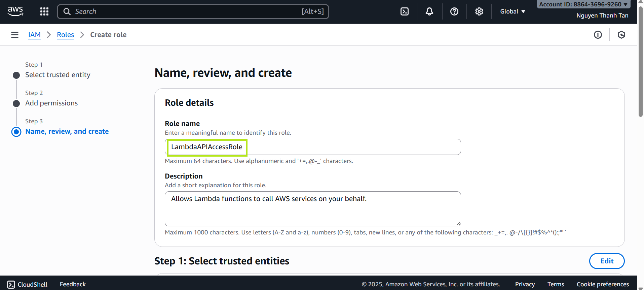This screenshot has width=644, height=290.
Task: Open the services grid menu
Action: (44, 11)
